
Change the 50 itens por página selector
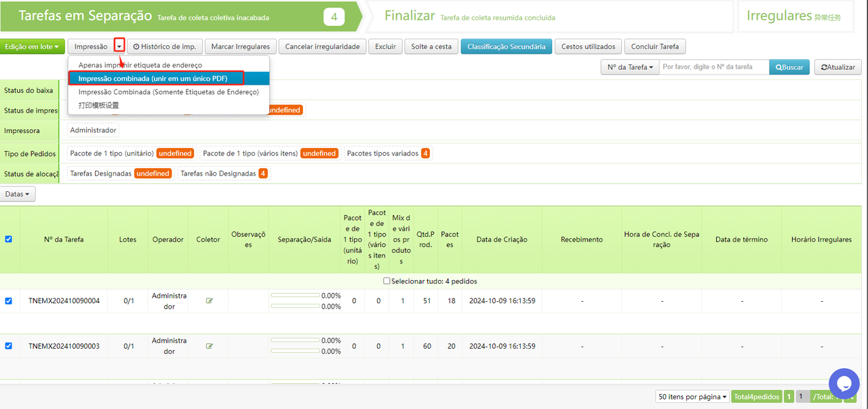(x=692, y=397)
